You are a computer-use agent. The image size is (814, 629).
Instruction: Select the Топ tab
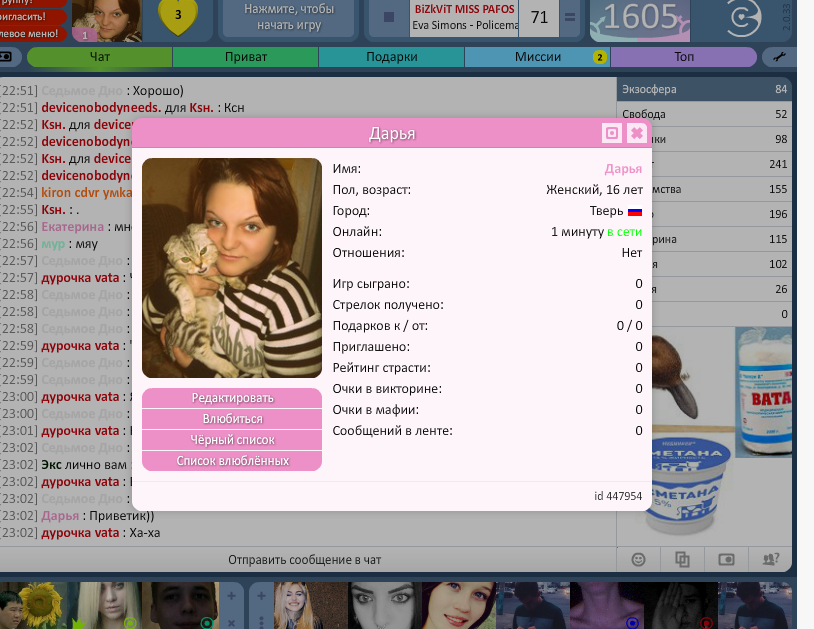pos(684,57)
